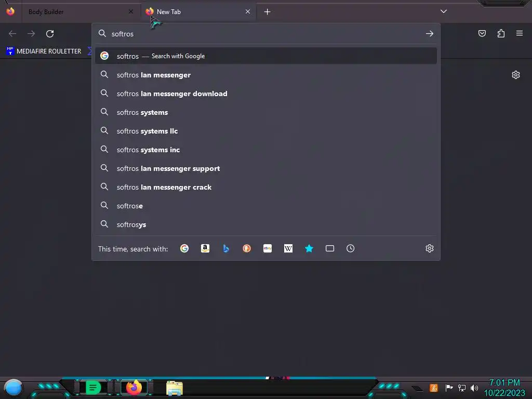The height and width of the screenshot is (399, 532).
Task: Search this time with DuckDuckGo
Action: tap(247, 248)
